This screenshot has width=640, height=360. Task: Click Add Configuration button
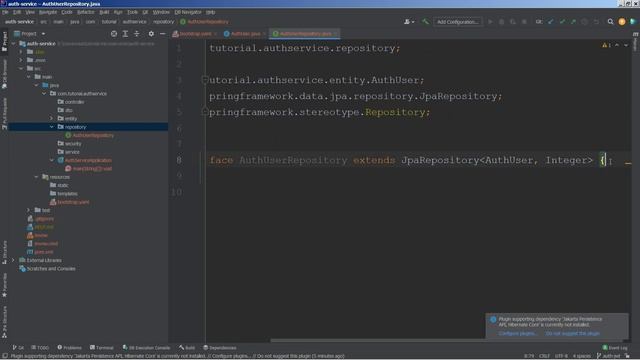coord(458,22)
